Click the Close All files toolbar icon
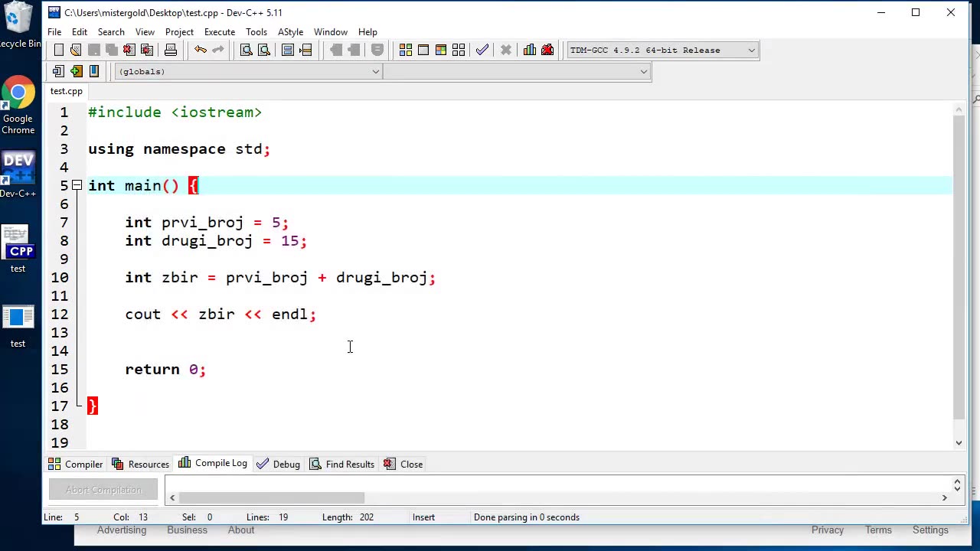Image resolution: width=980 pixels, height=551 pixels. click(147, 50)
